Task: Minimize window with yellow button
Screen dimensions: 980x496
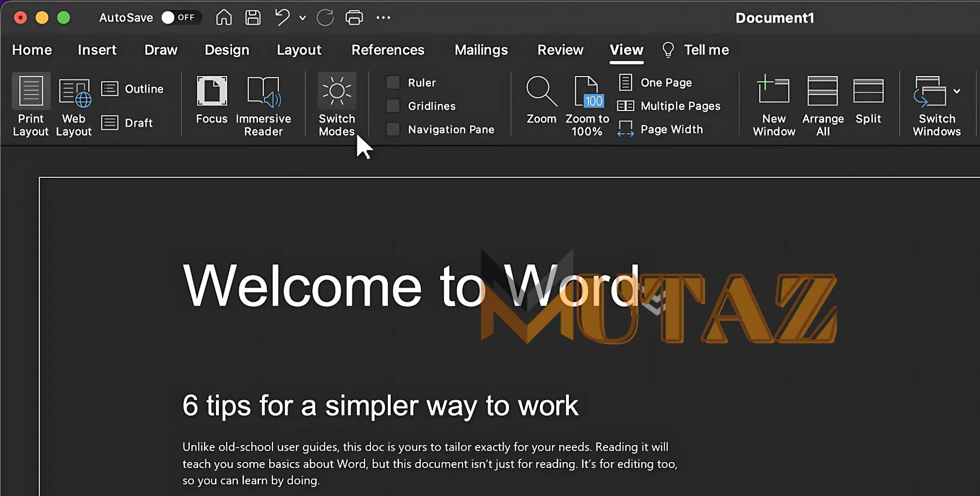Action: pyautogui.click(x=42, y=18)
